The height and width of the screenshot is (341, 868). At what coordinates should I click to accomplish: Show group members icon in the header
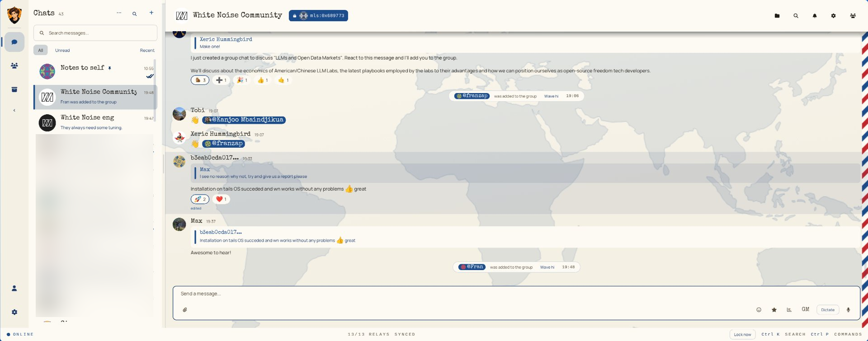click(853, 16)
